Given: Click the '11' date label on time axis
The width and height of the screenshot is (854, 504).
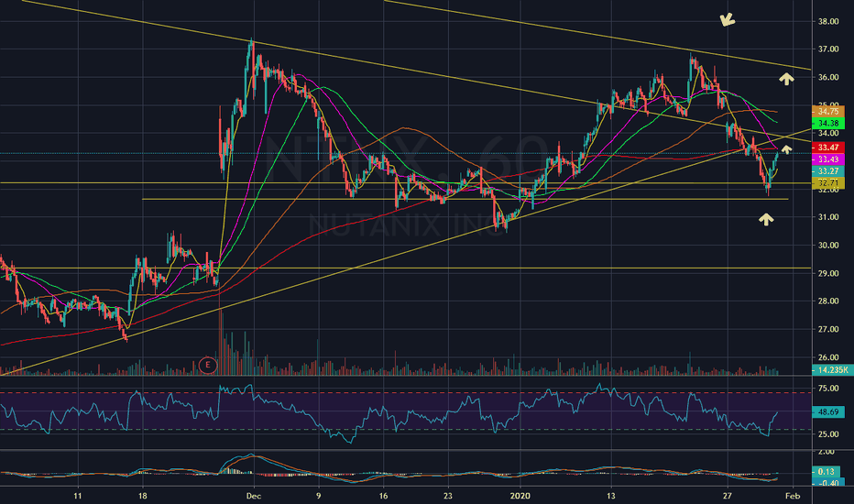Looking at the screenshot, I should click(x=78, y=496).
